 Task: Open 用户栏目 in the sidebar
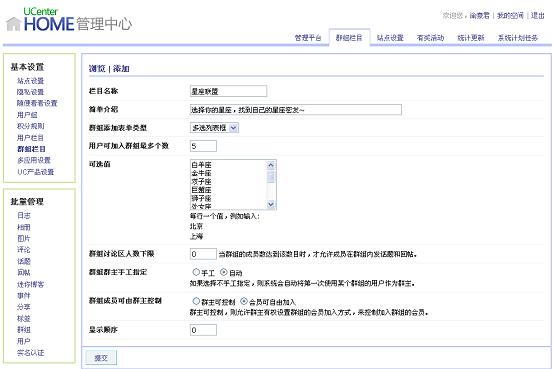pos(30,138)
